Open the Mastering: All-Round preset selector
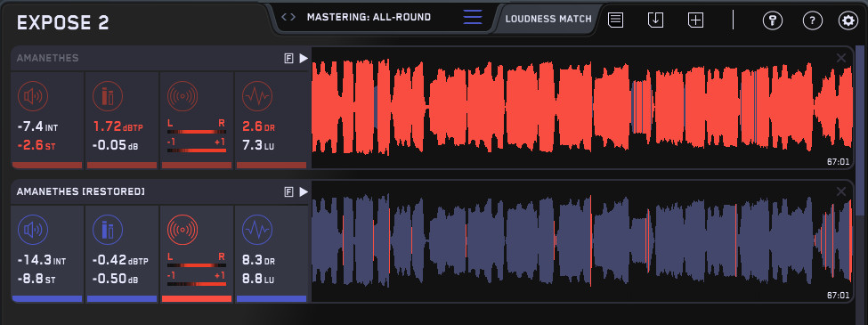Viewport: 868px width, 325px height. tap(369, 17)
